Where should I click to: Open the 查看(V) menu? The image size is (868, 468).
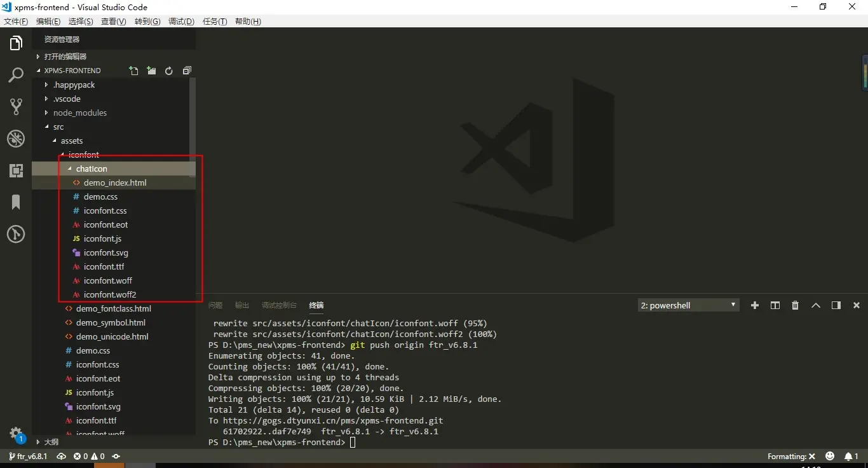click(x=114, y=22)
